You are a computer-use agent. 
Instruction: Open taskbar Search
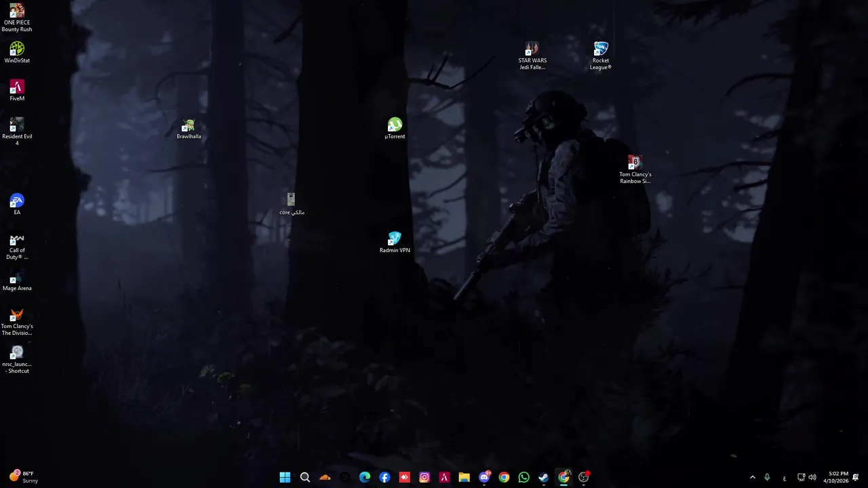[305, 477]
